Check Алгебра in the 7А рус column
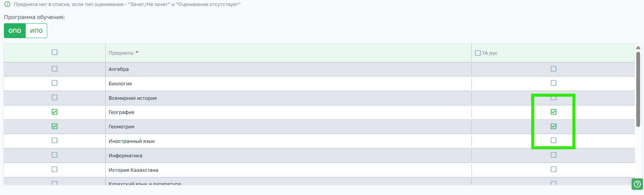The height and width of the screenshot is (195, 644). tap(554, 69)
